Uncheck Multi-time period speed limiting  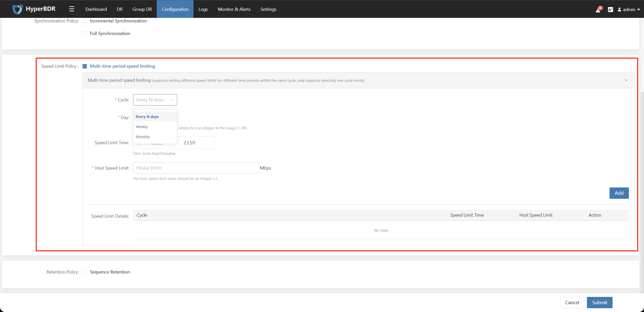(x=85, y=66)
